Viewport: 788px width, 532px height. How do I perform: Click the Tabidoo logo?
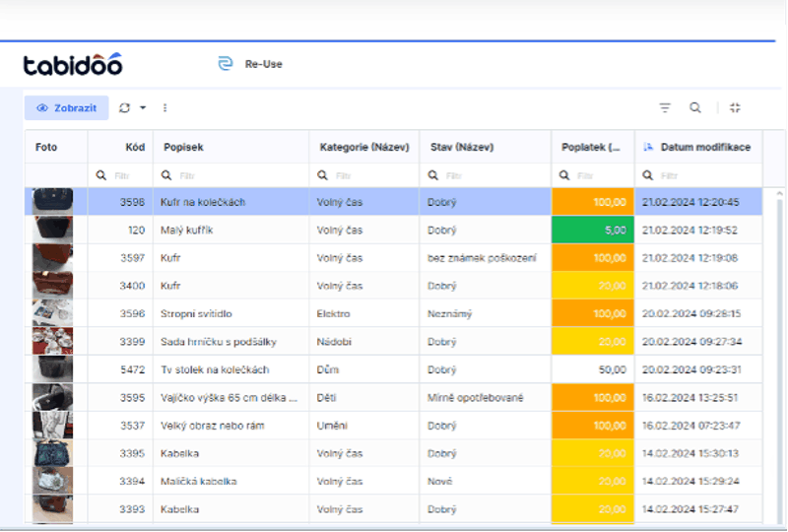[73, 65]
